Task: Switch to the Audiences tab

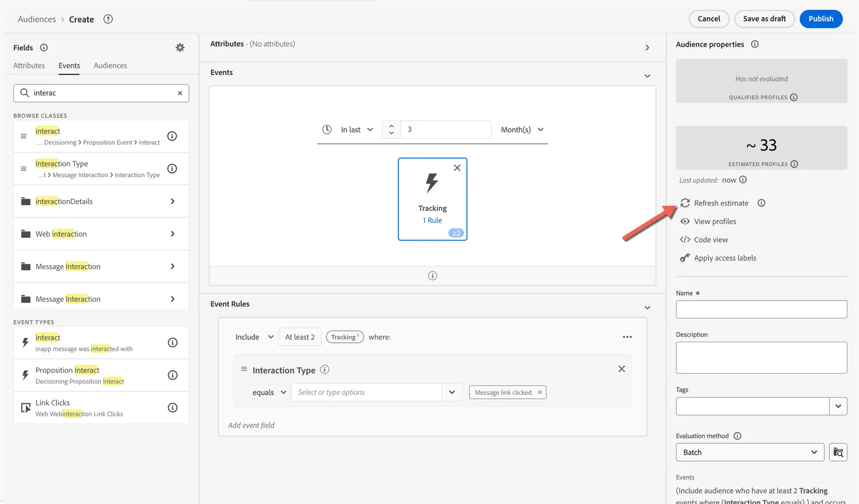Action: 110,66
